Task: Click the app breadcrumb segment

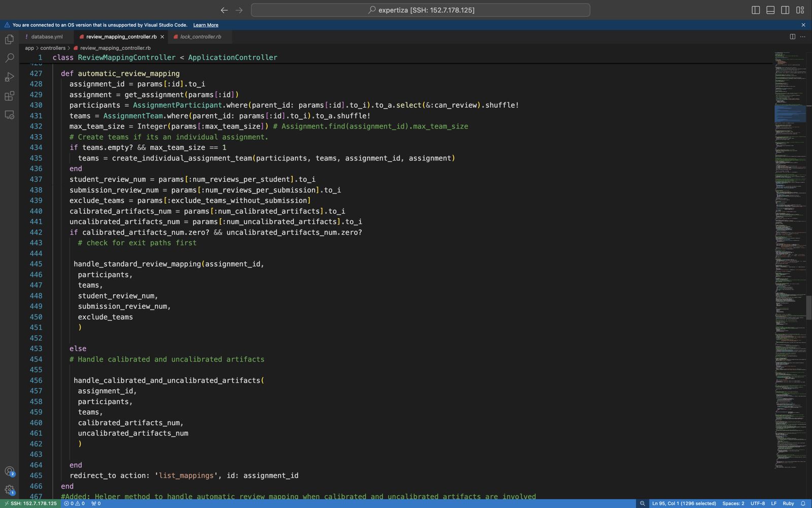Action: (x=29, y=48)
